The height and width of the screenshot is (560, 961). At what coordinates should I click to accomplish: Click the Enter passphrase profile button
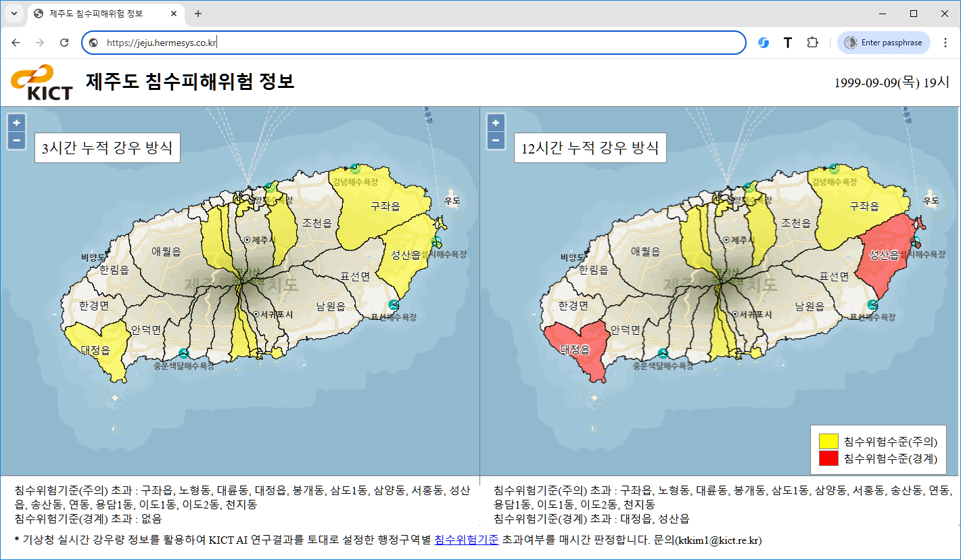pyautogui.click(x=883, y=43)
